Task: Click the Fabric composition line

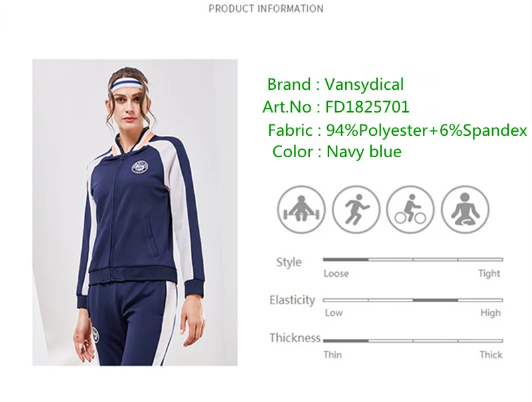Action: click(397, 130)
